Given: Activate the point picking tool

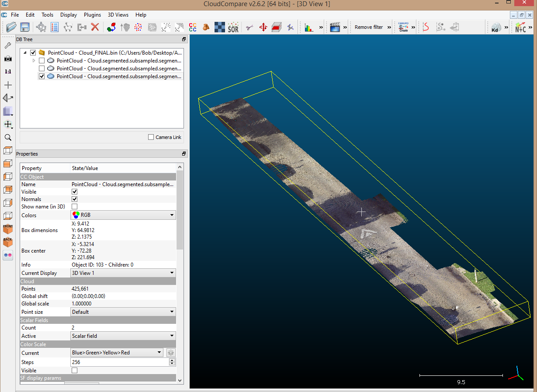Looking at the screenshot, I should point(41,27).
